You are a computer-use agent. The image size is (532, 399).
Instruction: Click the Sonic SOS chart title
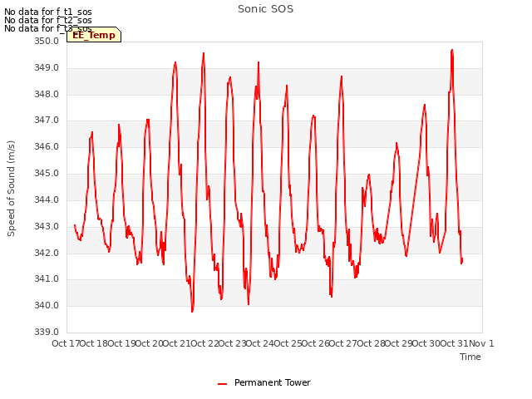265,9
